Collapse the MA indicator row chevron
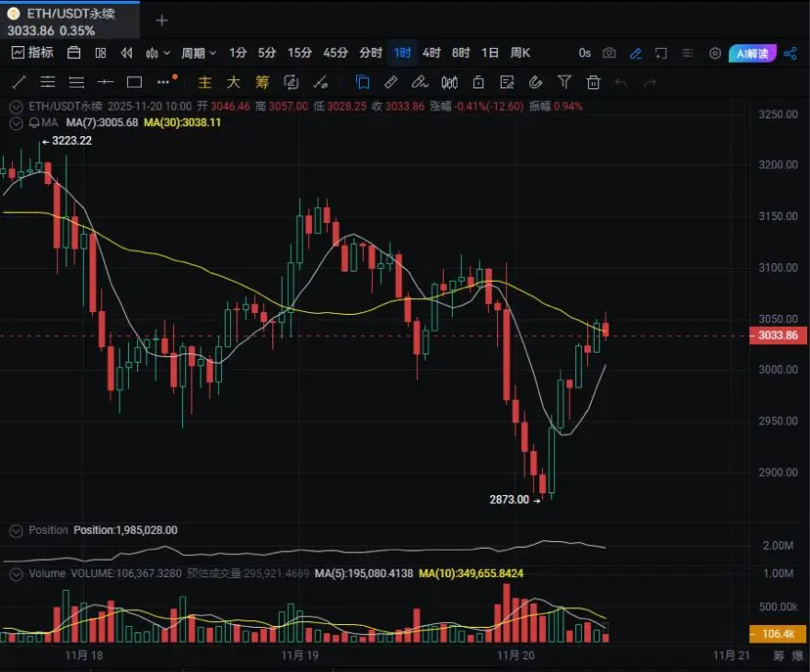The height and width of the screenshot is (672, 810). pyautogui.click(x=16, y=123)
